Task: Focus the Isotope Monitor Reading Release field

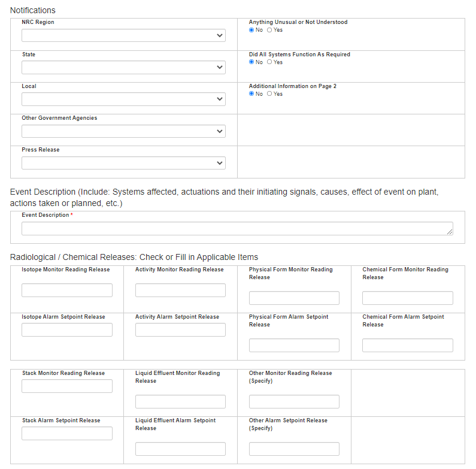Action: click(x=67, y=290)
